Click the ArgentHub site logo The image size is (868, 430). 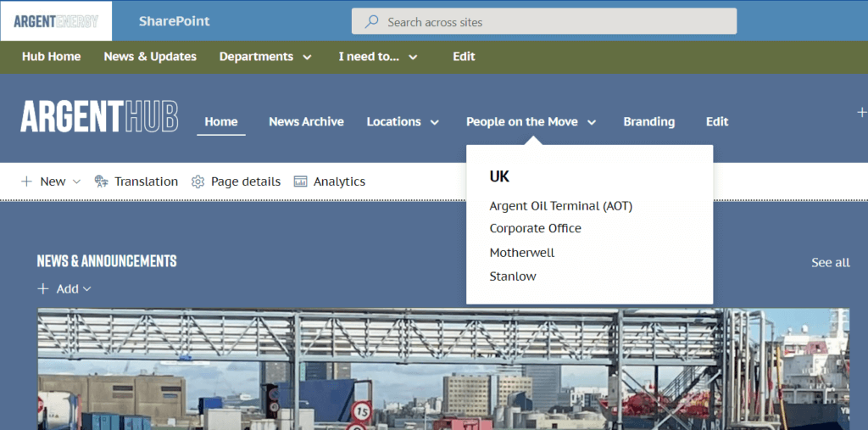tap(99, 117)
